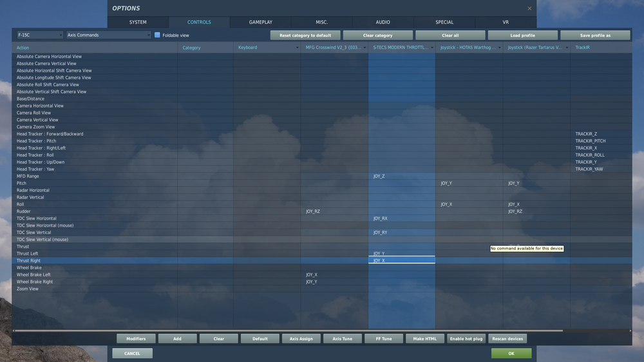
Task: Click the Make HTML button
Action: coord(424,339)
